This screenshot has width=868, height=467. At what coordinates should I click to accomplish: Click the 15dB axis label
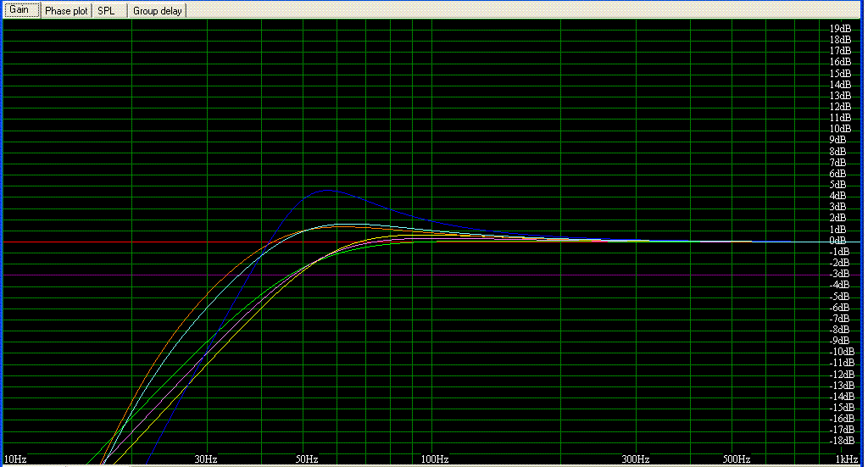pos(840,74)
